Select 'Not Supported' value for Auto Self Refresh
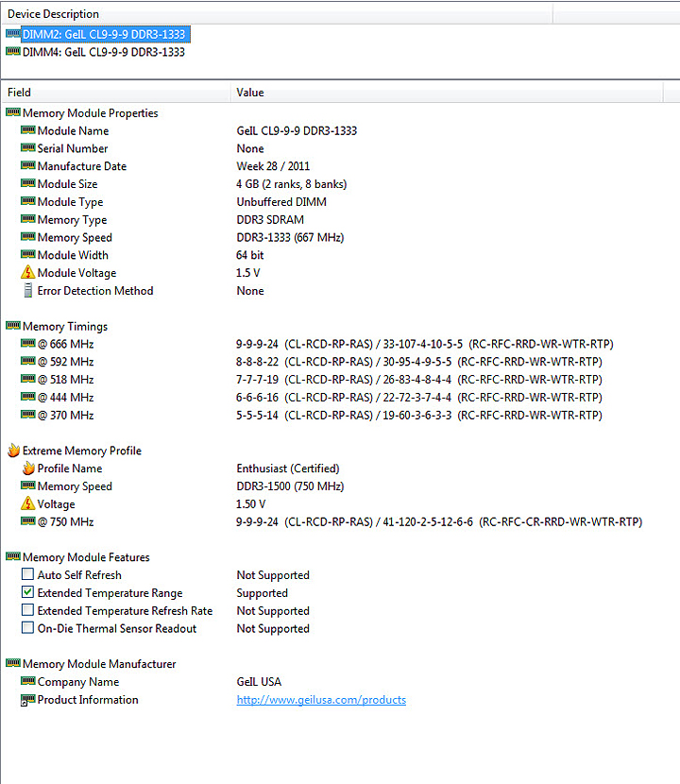680x784 pixels. pyautogui.click(x=273, y=575)
